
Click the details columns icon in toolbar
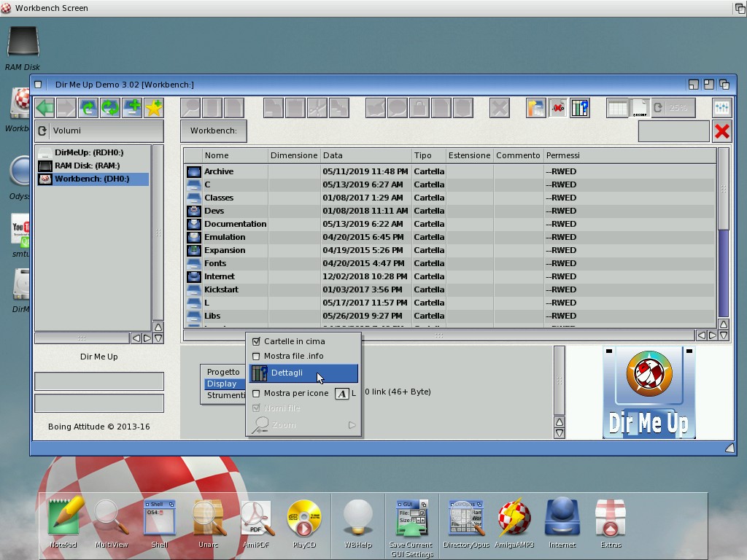tap(579, 108)
